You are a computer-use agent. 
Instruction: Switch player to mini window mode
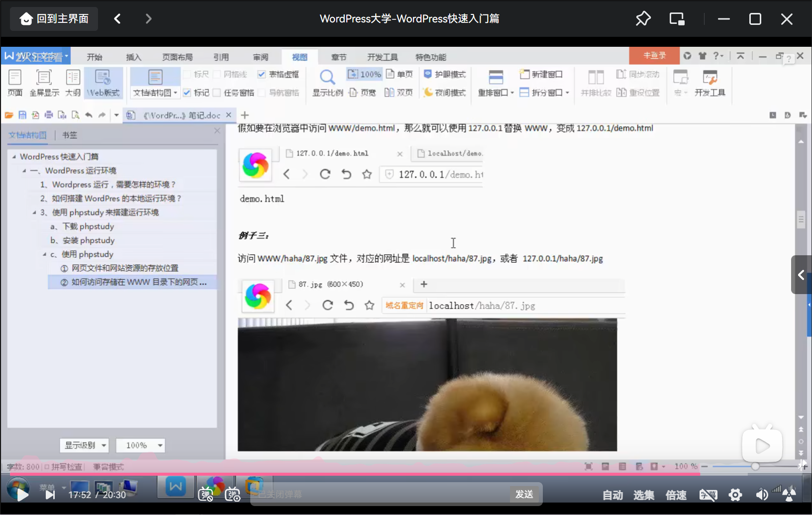click(x=677, y=19)
